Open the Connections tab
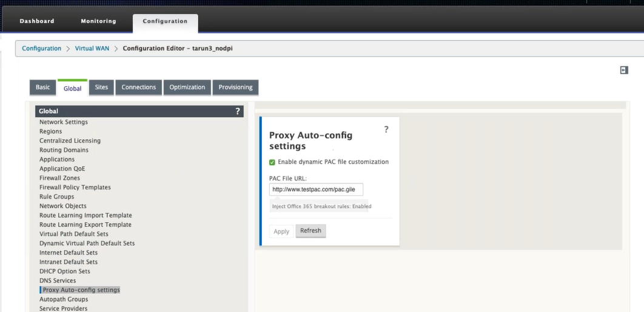644x312 pixels. pos(138,87)
